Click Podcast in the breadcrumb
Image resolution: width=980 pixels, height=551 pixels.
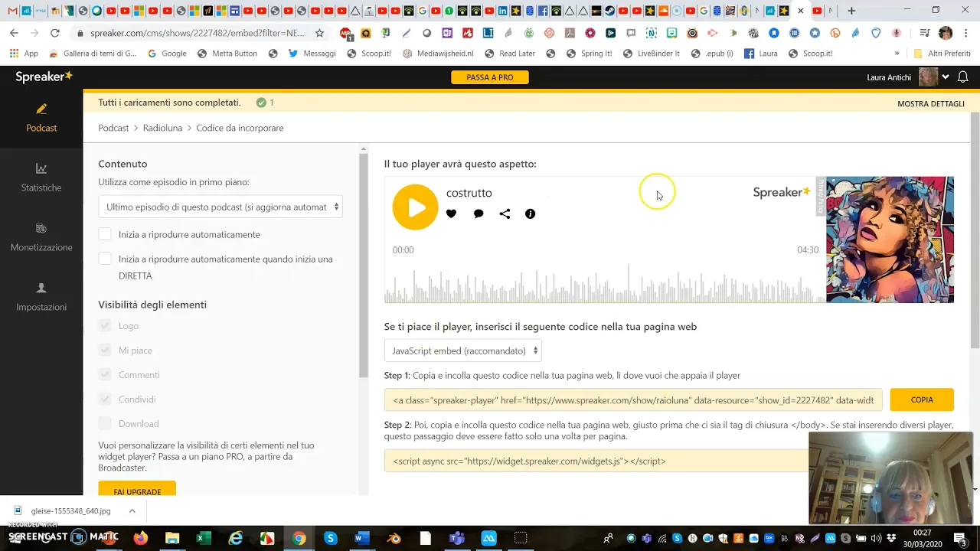pyautogui.click(x=113, y=128)
